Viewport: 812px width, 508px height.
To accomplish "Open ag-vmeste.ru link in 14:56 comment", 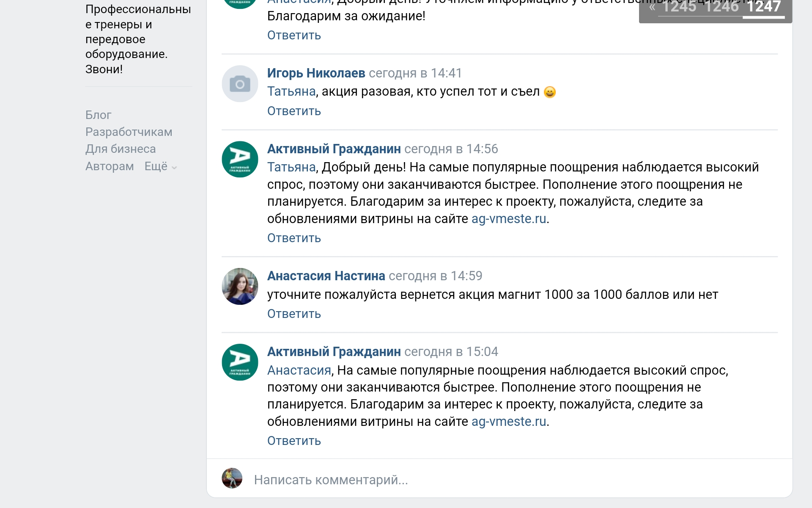I will (x=509, y=219).
